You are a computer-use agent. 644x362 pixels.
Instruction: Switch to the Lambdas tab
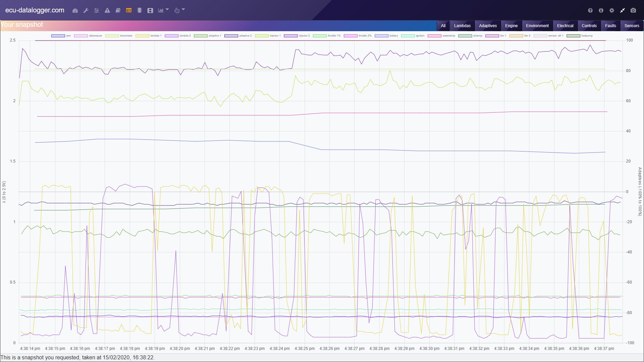[462, 26]
